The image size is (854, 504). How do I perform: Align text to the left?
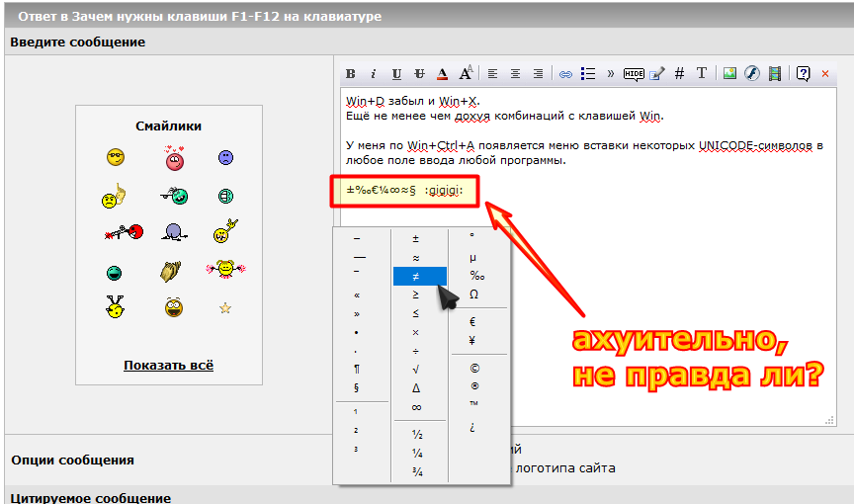coord(492,73)
